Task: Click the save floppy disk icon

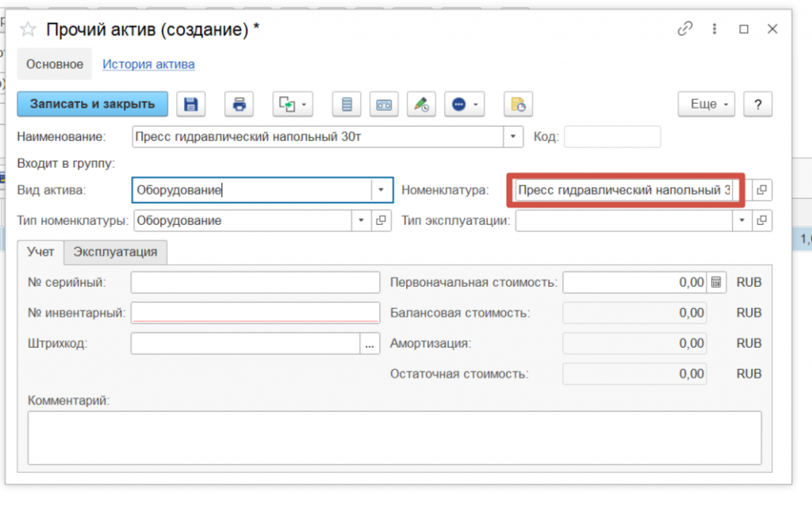Action: [x=190, y=104]
